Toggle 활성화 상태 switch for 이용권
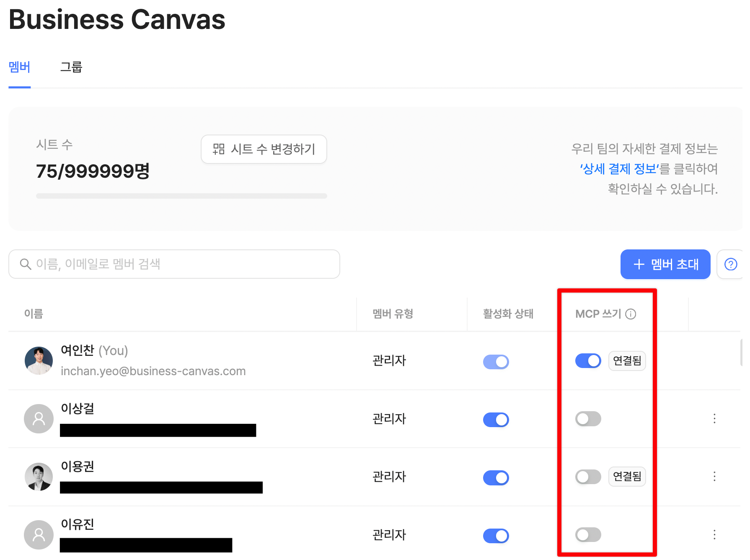 point(496,477)
